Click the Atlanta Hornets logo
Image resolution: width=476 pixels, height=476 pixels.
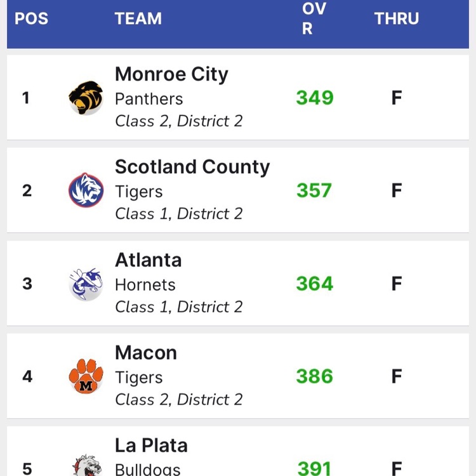click(86, 284)
